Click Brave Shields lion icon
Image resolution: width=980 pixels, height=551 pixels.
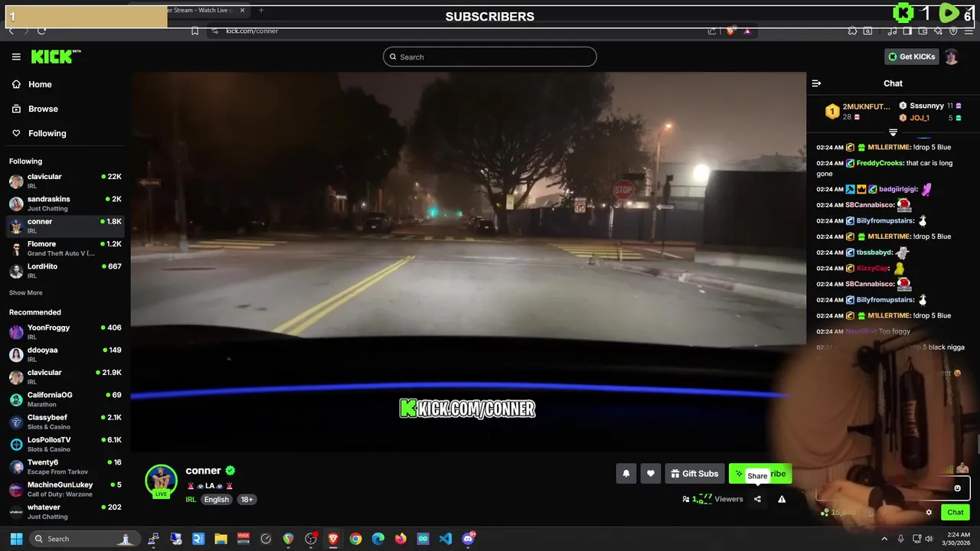pos(730,31)
